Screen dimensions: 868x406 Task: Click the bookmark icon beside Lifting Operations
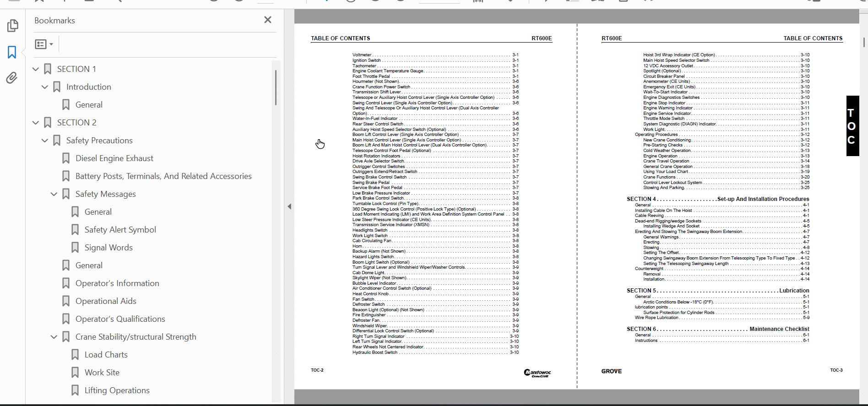click(x=75, y=390)
